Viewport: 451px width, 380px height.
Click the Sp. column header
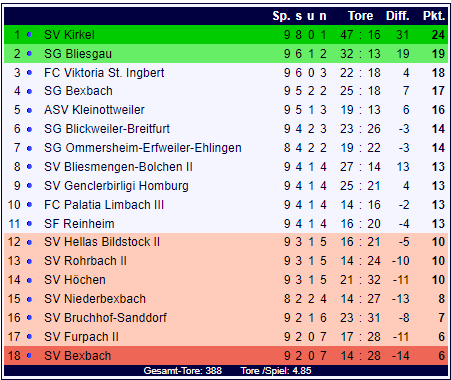point(282,16)
